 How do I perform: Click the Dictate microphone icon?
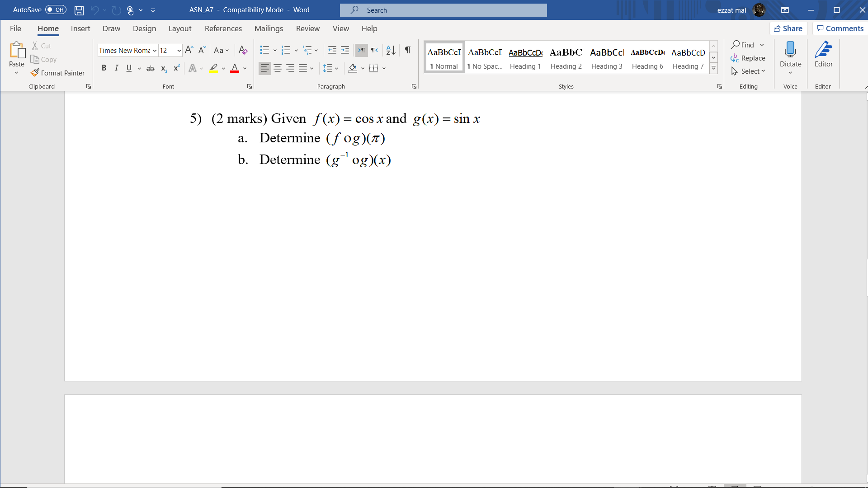click(x=790, y=50)
